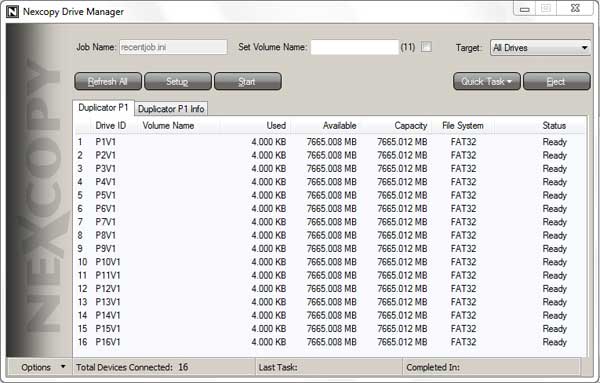Click 4.000 KB used value in P14V1 row
Screen dimensions: 600x383
point(269,315)
